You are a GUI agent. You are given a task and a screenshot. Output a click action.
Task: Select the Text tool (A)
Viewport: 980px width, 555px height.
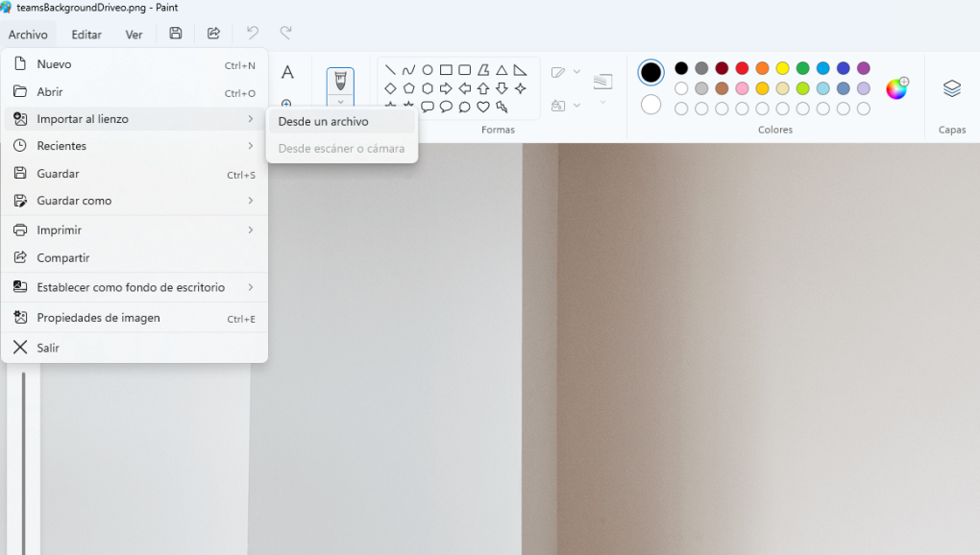(287, 73)
